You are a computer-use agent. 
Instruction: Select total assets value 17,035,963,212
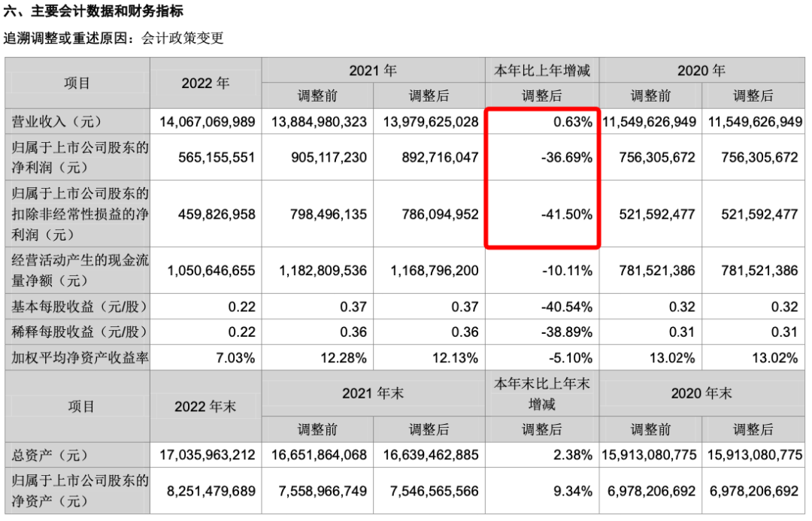click(208, 455)
